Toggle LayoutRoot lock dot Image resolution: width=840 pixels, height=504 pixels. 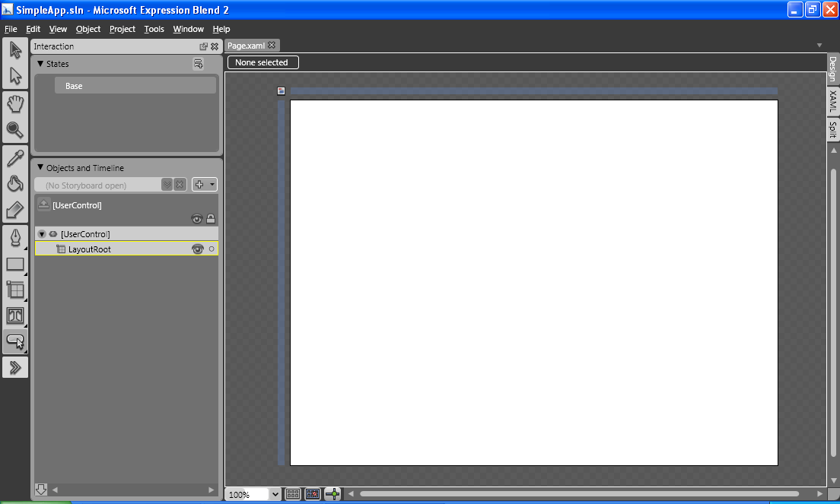[x=212, y=249]
